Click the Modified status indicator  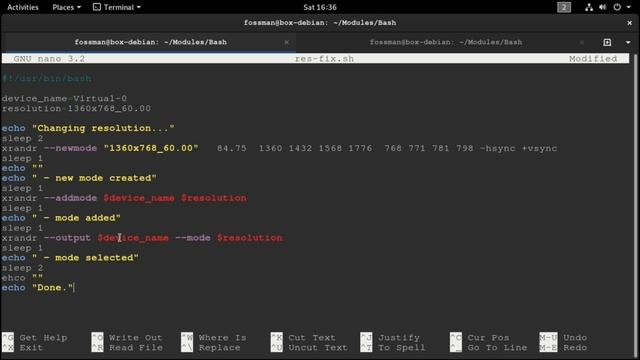(593, 59)
